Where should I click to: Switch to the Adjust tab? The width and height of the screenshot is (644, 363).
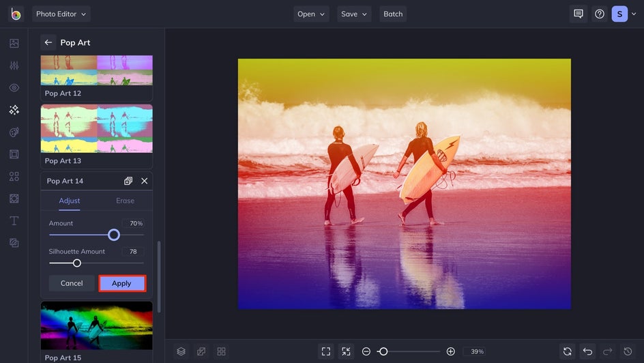tap(69, 201)
